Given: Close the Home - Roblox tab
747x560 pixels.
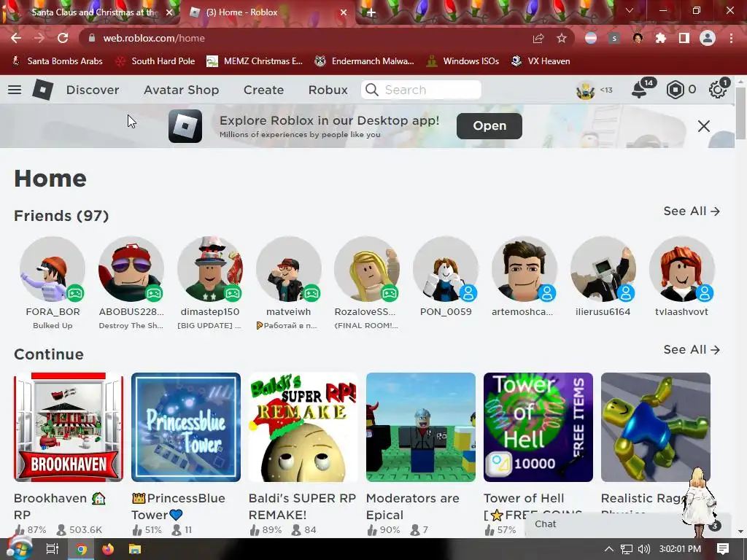Looking at the screenshot, I should [344, 12].
